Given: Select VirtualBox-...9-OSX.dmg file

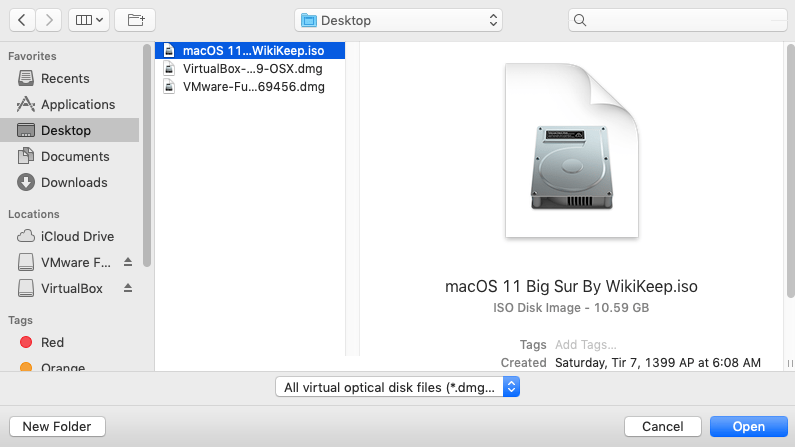Looking at the screenshot, I should click(250, 68).
